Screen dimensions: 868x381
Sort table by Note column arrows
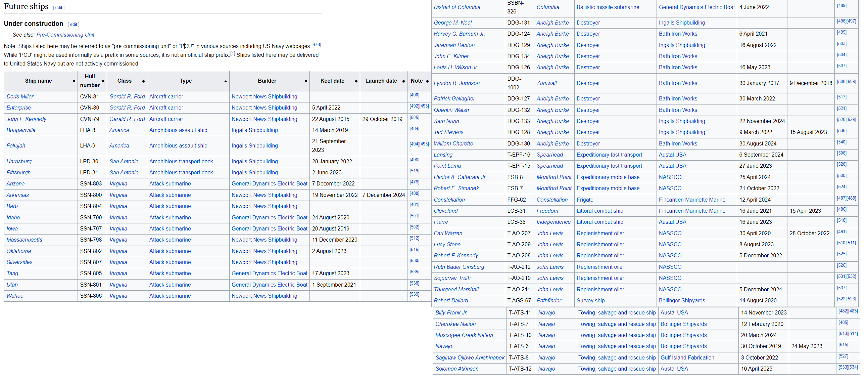(x=427, y=81)
